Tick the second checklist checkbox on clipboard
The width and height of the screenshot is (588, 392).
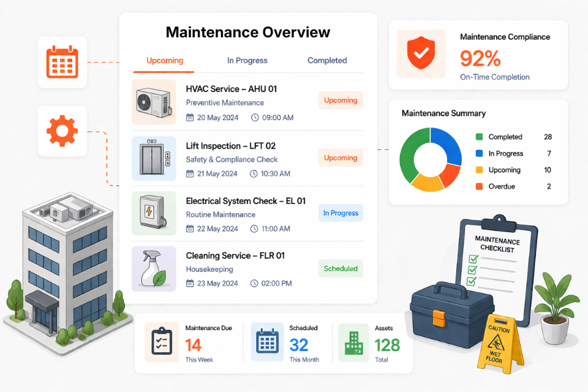pos(472,269)
